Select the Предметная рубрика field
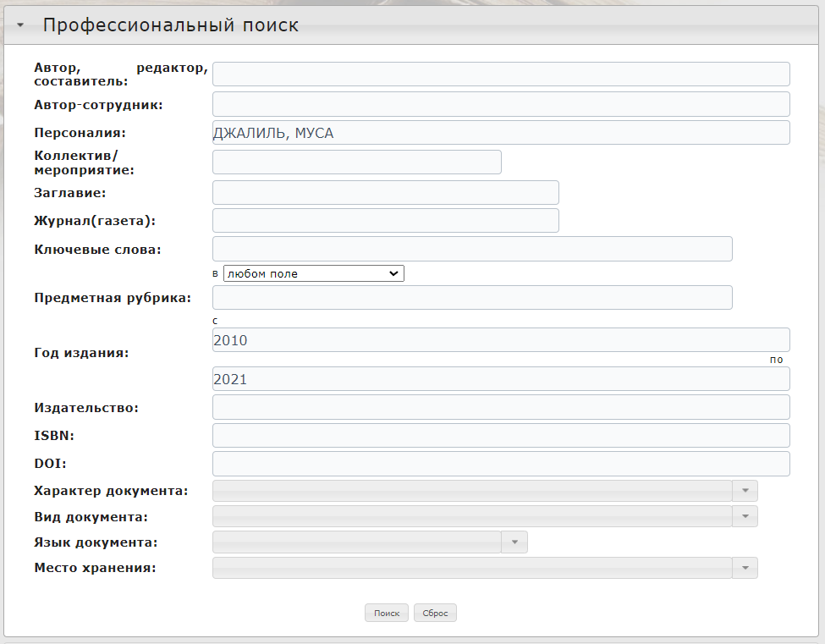825x644 pixels. click(472, 298)
